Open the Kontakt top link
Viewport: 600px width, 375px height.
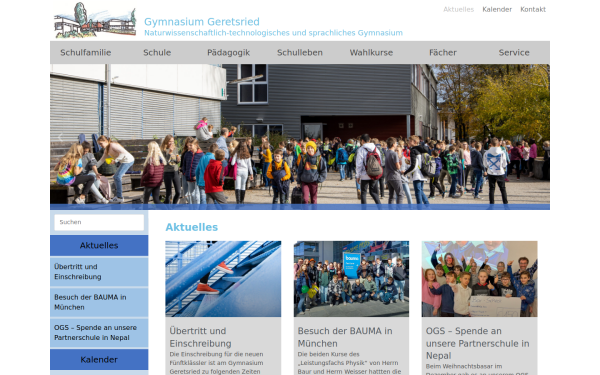point(533,10)
